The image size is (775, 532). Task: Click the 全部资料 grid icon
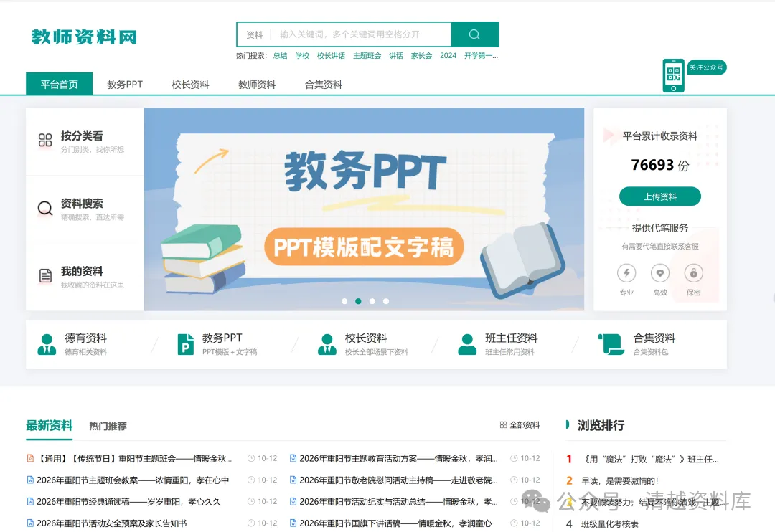503,424
